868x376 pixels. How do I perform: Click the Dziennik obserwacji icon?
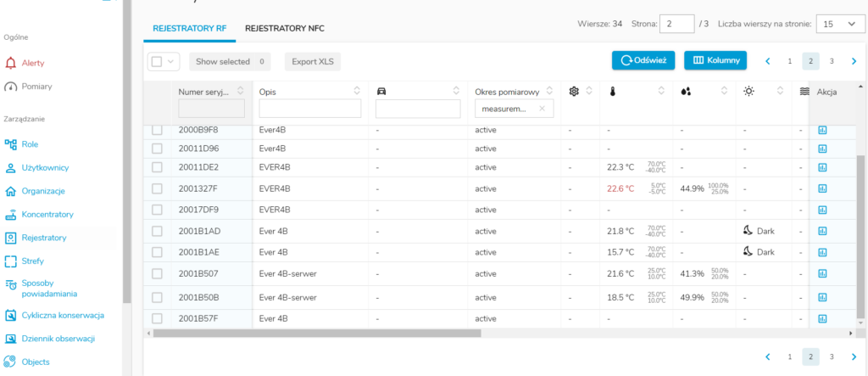[x=10, y=339]
